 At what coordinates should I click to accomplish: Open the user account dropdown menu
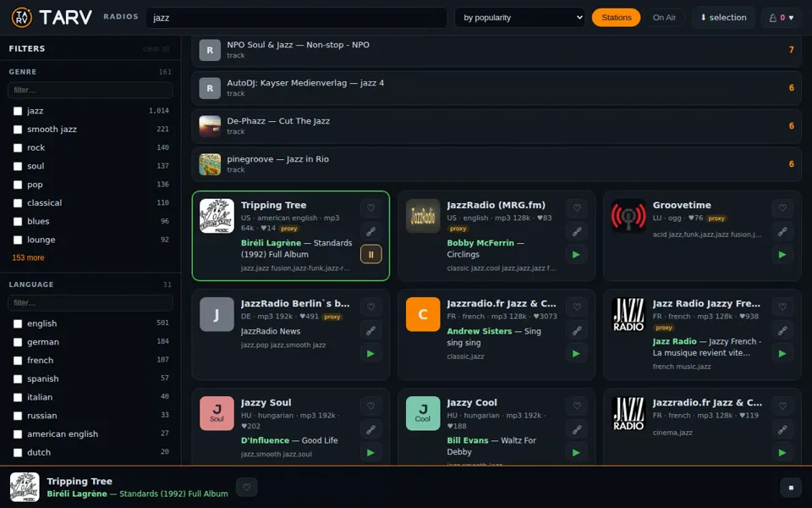pyautogui.click(x=781, y=18)
